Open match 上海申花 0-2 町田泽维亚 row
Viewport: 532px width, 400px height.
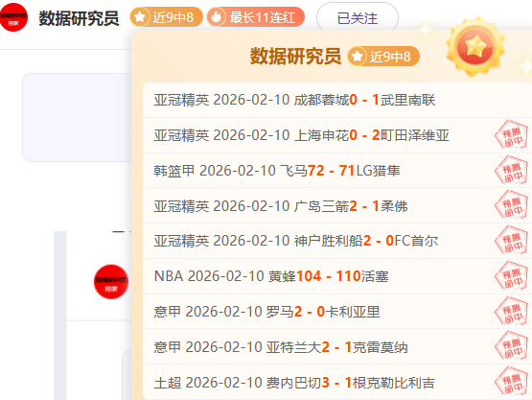pyautogui.click(x=337, y=135)
